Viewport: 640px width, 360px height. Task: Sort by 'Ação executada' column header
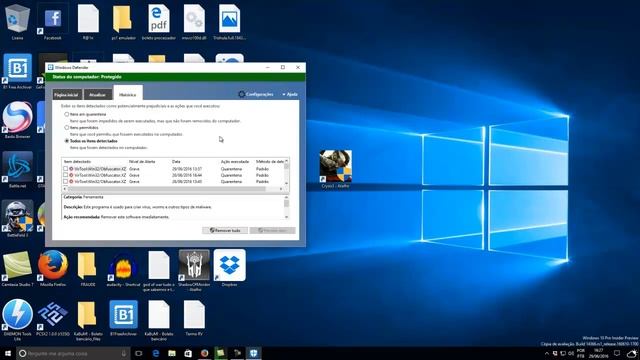(236, 162)
